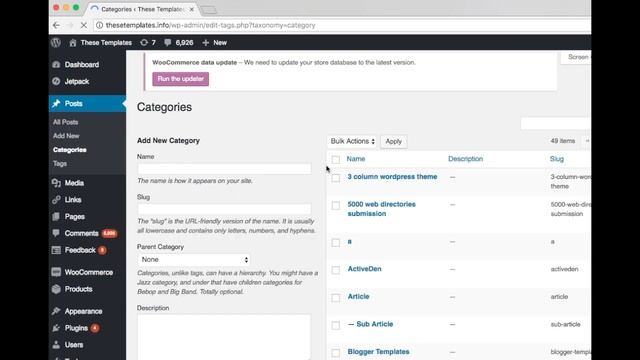Expand the Parent Category dropdown

coord(193,260)
